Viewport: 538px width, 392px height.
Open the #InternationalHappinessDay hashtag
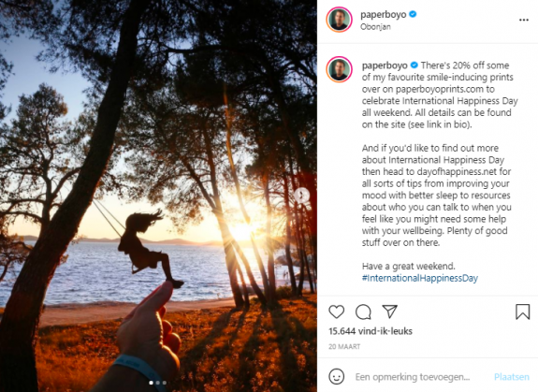420,278
